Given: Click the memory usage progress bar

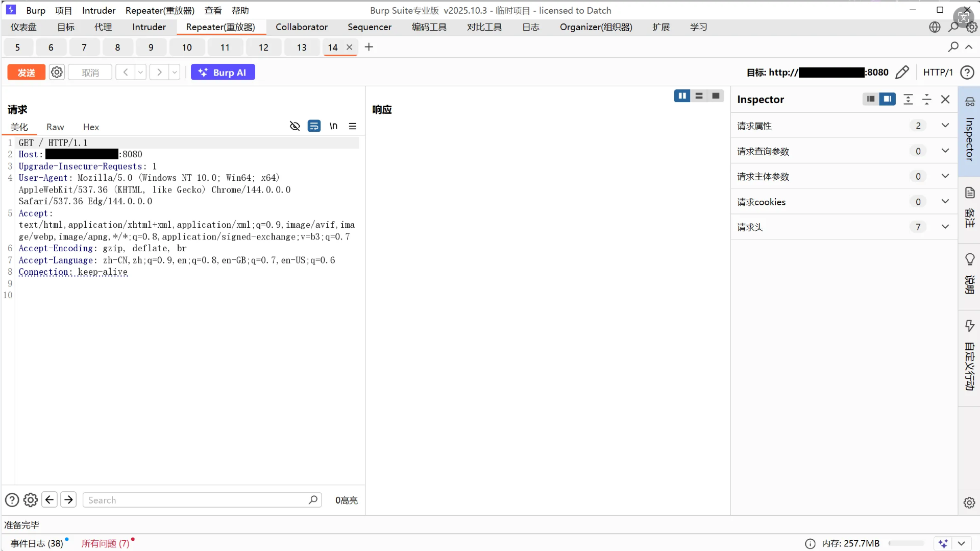Looking at the screenshot, I should coord(906,543).
